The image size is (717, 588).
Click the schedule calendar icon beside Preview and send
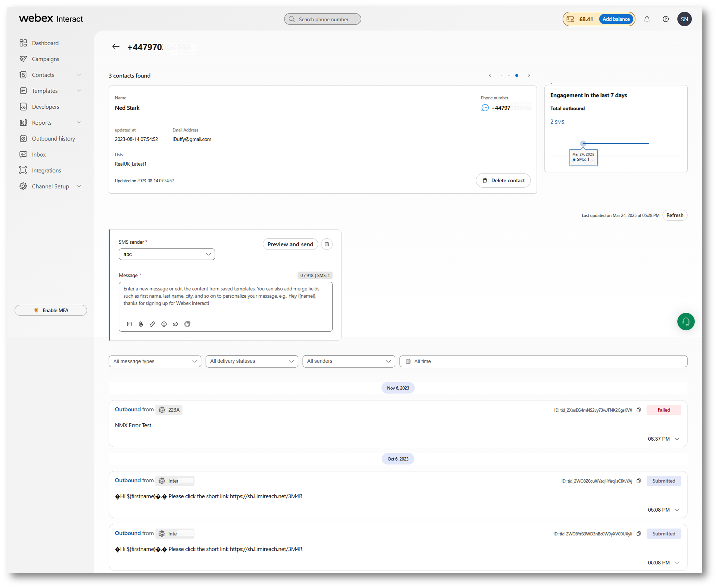(x=327, y=244)
